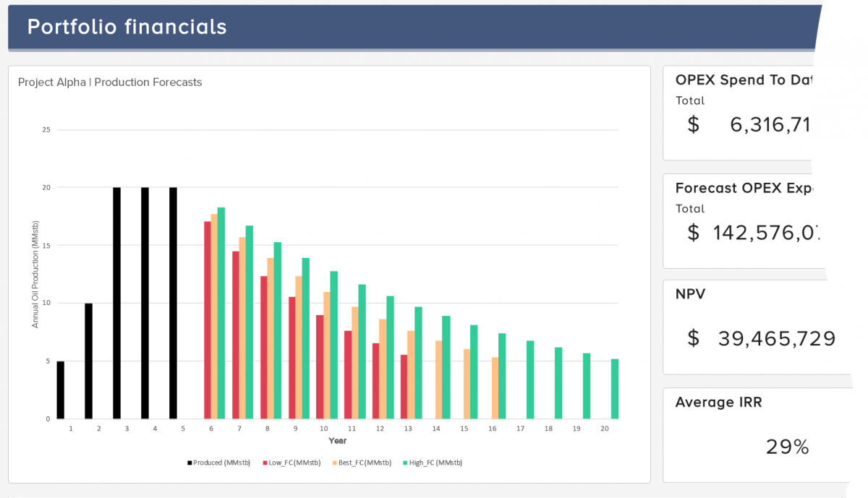Click the green High_FC bar for year 18

pos(558,383)
